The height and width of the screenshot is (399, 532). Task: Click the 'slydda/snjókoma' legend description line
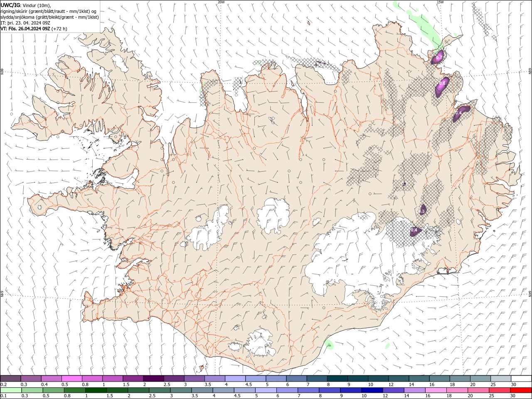click(x=49, y=17)
